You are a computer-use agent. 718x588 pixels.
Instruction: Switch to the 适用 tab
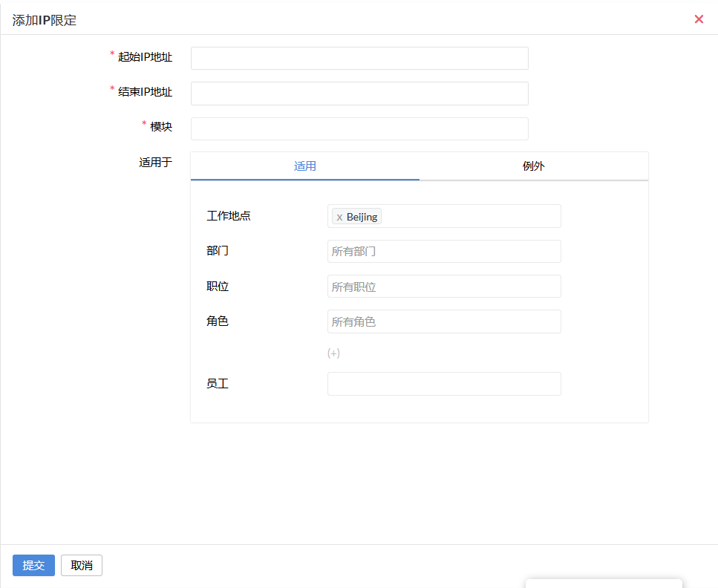pyautogui.click(x=305, y=166)
